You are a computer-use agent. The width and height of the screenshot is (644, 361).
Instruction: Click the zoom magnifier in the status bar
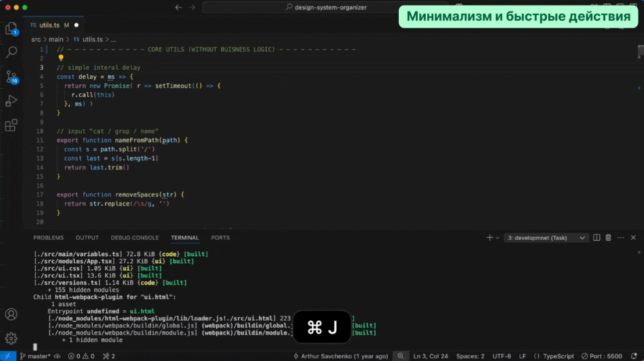[x=400, y=356]
